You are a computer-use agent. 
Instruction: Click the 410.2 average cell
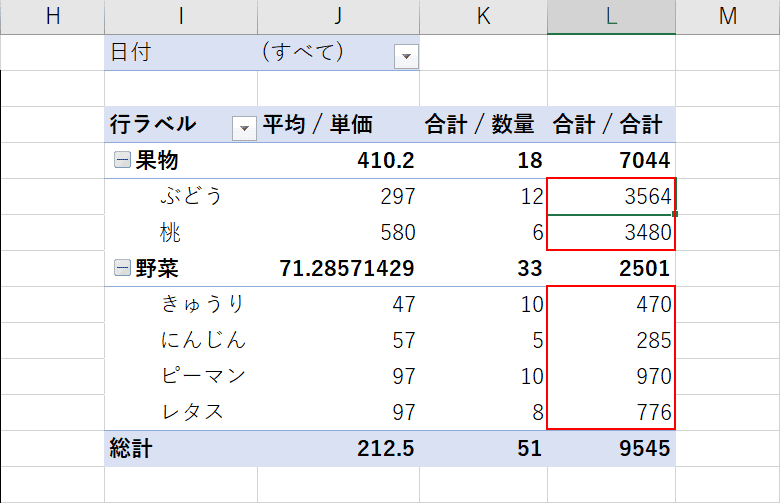pos(338,160)
